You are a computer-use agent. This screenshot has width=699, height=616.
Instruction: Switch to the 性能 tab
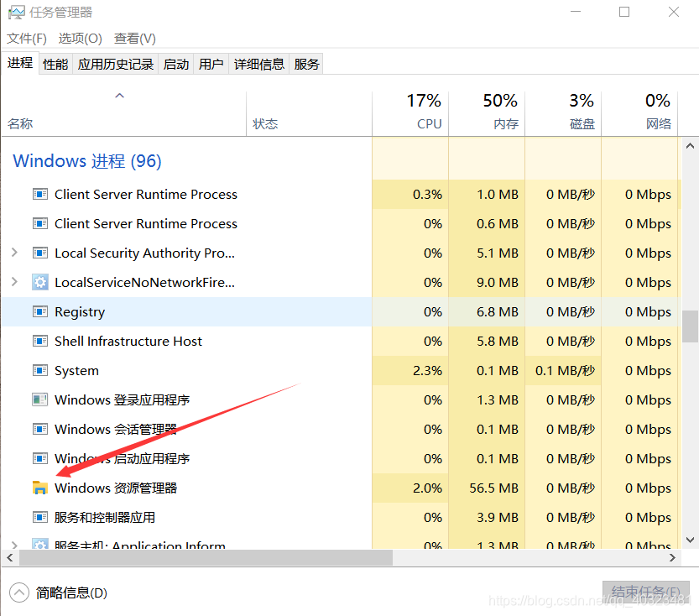(55, 64)
